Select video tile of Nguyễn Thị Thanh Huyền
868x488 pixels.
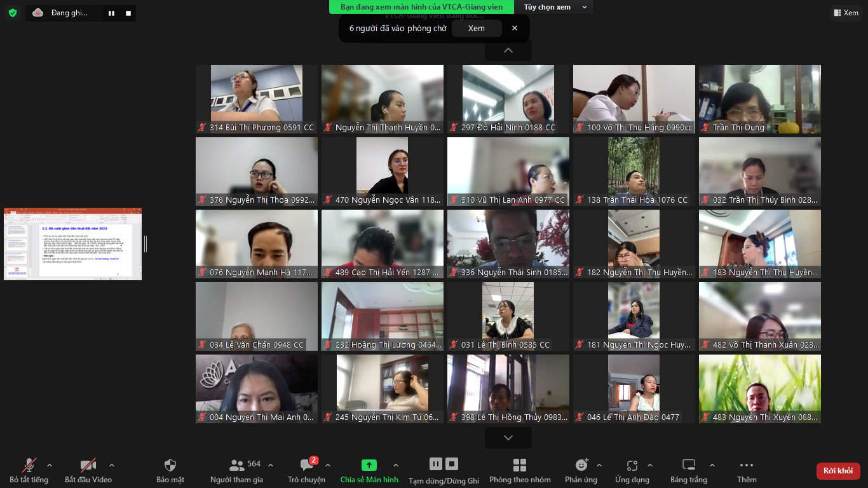coord(383,99)
